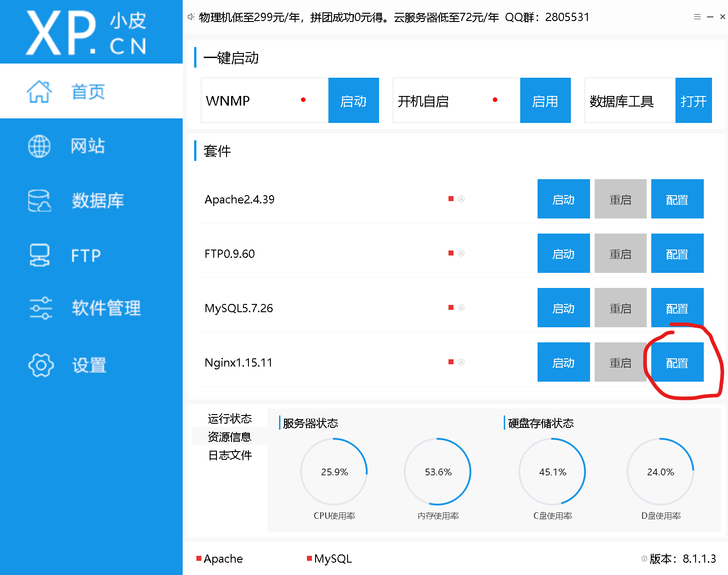Click the globe website icon

[x=39, y=146]
